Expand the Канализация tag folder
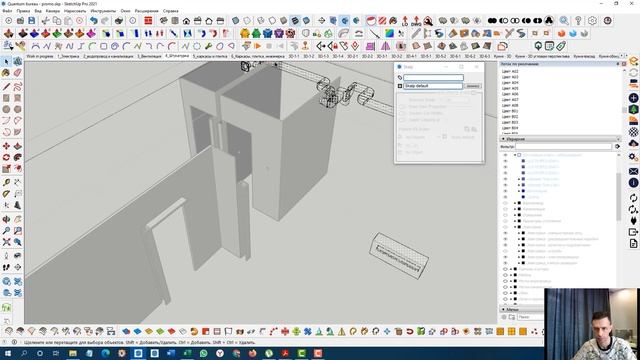The image size is (640, 360). click(x=515, y=209)
